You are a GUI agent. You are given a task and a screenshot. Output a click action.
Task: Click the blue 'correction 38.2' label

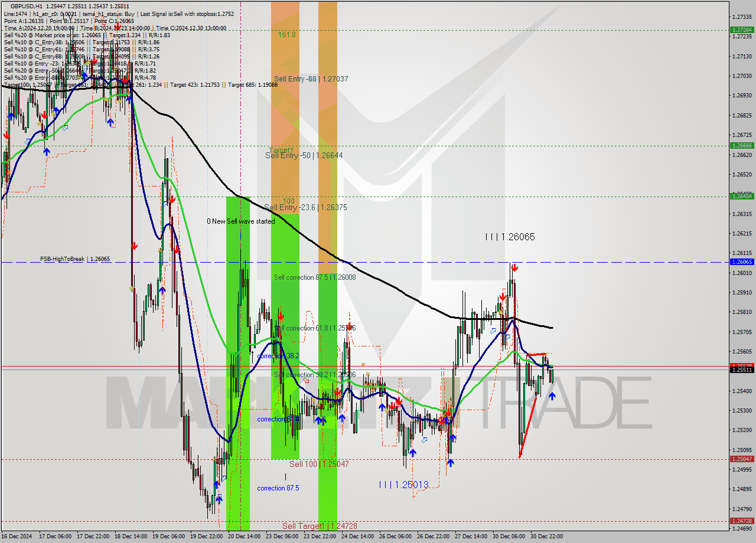coord(278,356)
